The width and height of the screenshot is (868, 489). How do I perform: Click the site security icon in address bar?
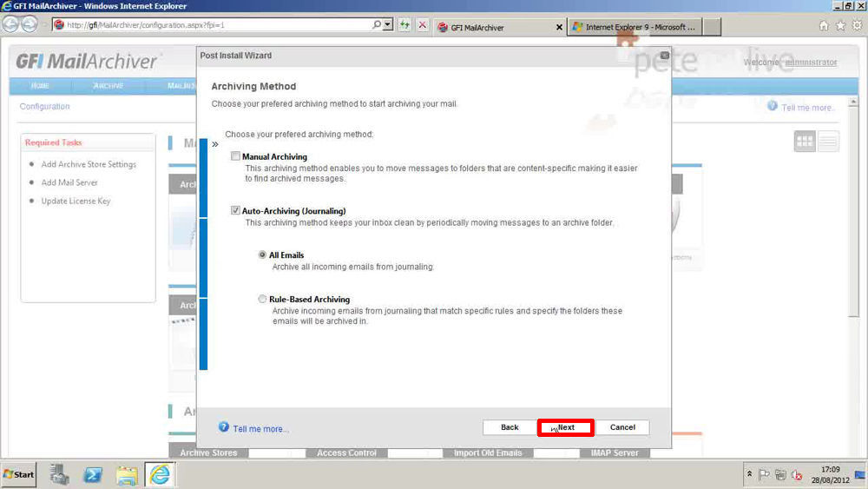(x=59, y=25)
